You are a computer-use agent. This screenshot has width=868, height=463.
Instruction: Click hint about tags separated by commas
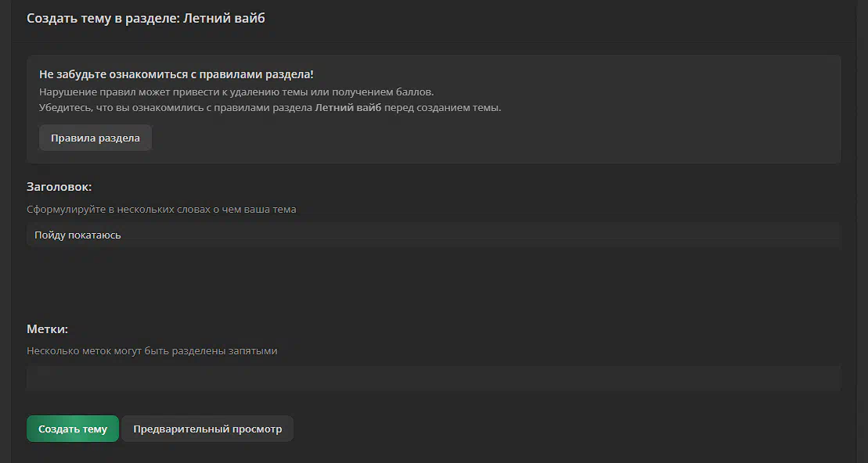coord(152,350)
